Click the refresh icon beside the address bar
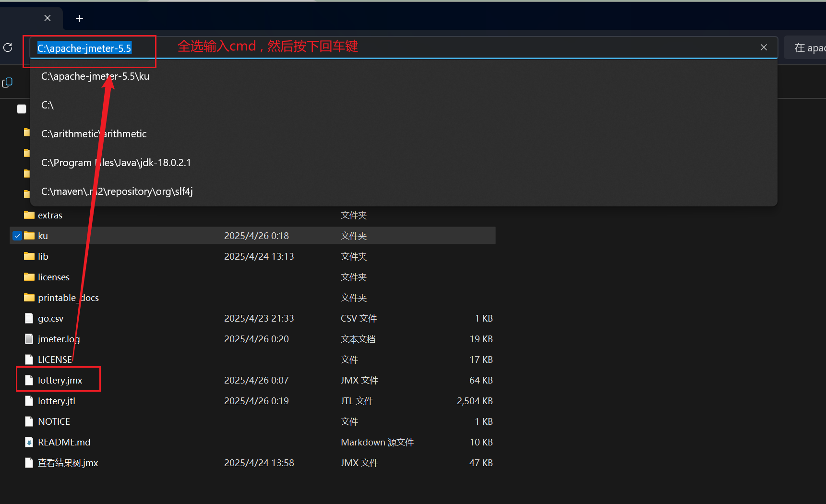Viewport: 826px width, 504px height. (x=8, y=48)
